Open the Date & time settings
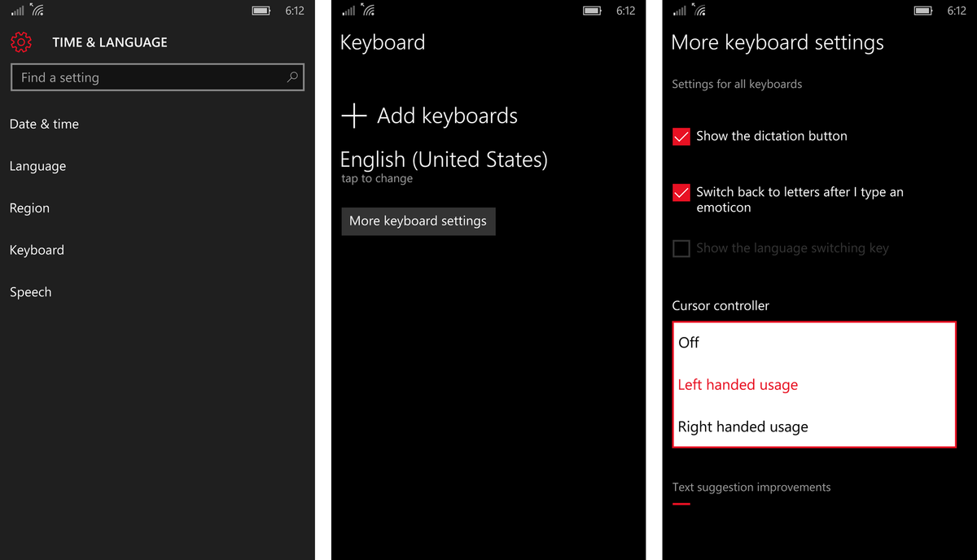 [44, 124]
